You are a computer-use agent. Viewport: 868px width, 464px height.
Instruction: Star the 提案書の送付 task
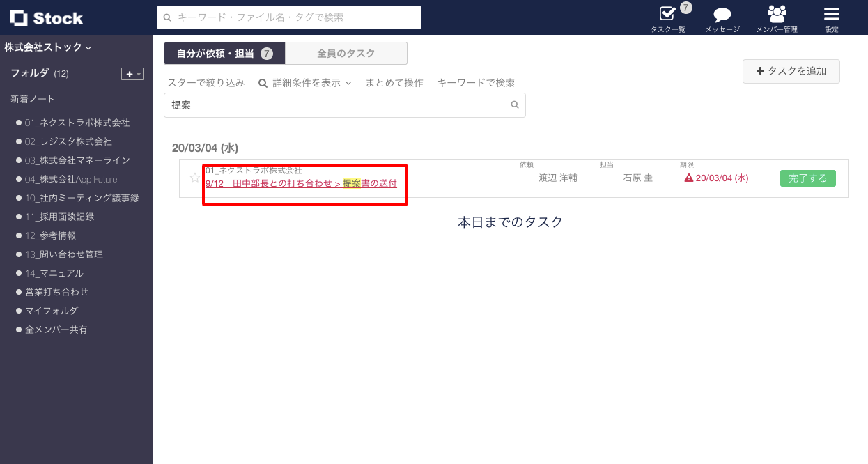(x=195, y=178)
